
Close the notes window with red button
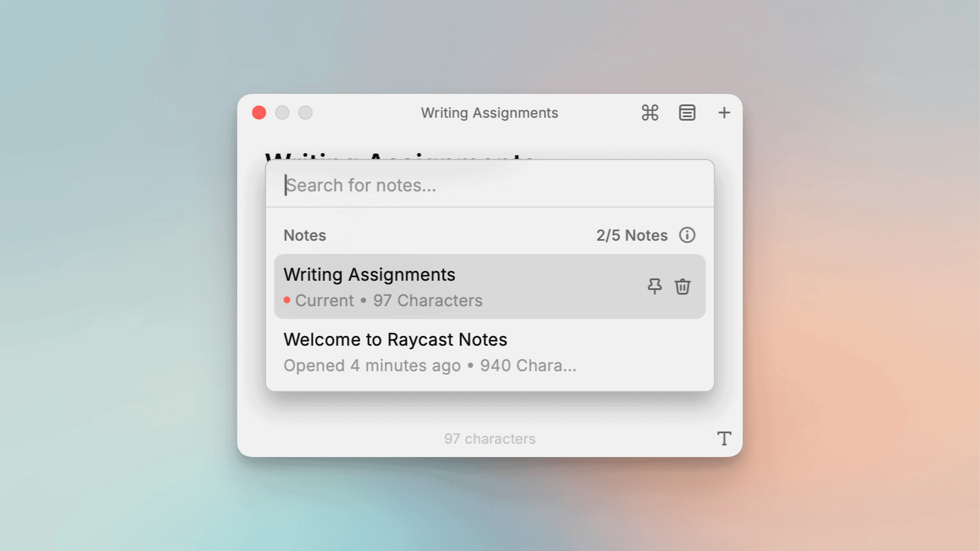259,113
